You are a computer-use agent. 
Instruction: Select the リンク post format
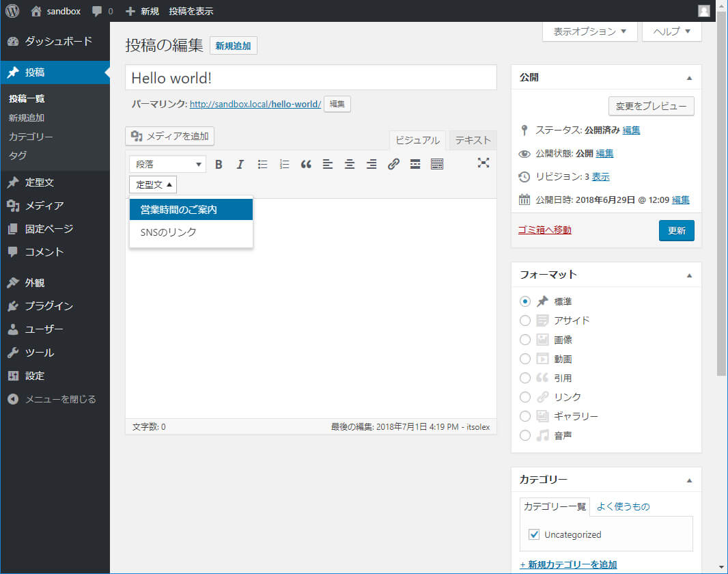(524, 397)
